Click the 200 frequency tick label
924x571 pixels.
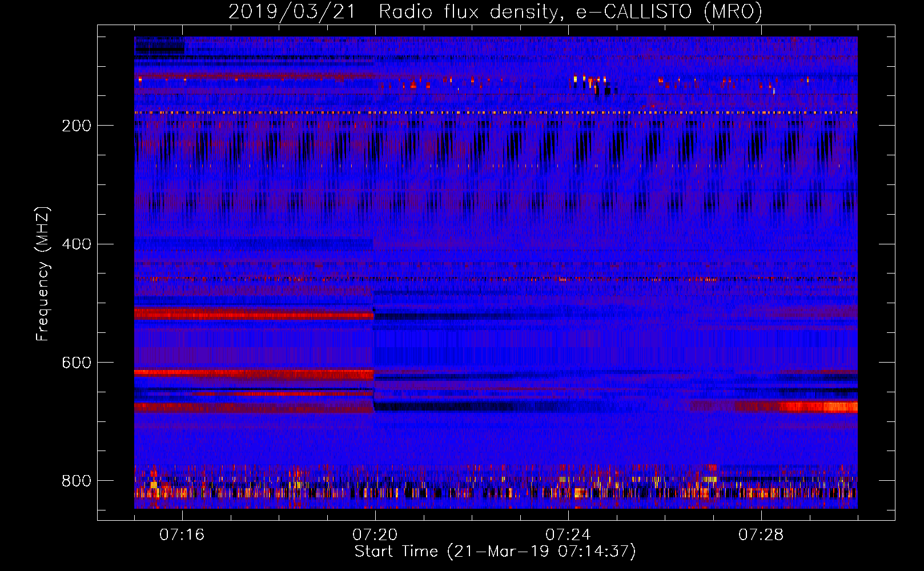(x=77, y=126)
